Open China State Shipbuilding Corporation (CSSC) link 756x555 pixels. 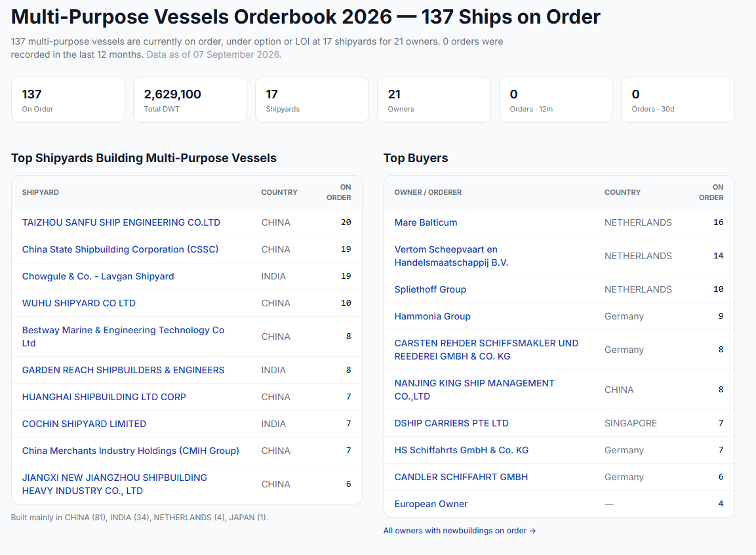point(120,249)
